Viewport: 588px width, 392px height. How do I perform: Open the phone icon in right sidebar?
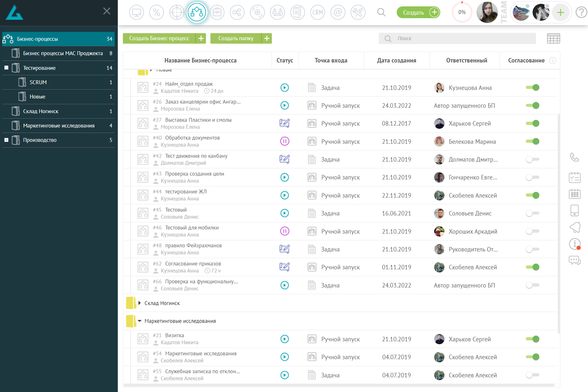pos(575,157)
